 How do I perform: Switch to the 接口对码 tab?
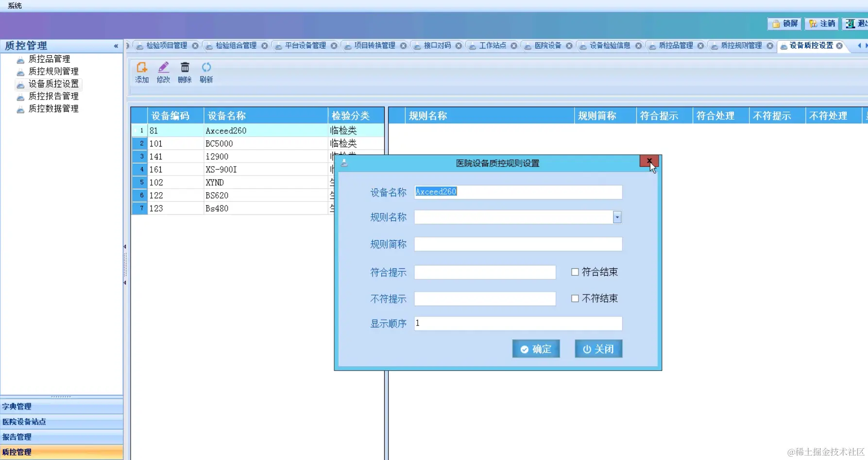(437, 46)
